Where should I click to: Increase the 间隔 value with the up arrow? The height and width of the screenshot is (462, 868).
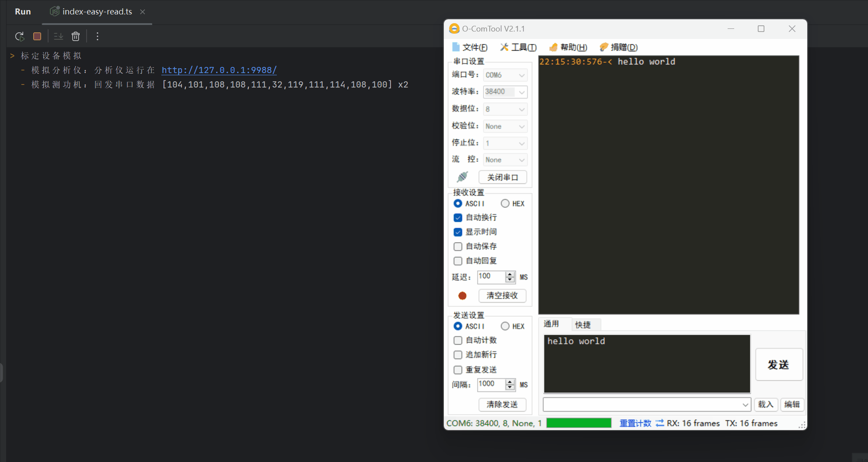point(510,382)
